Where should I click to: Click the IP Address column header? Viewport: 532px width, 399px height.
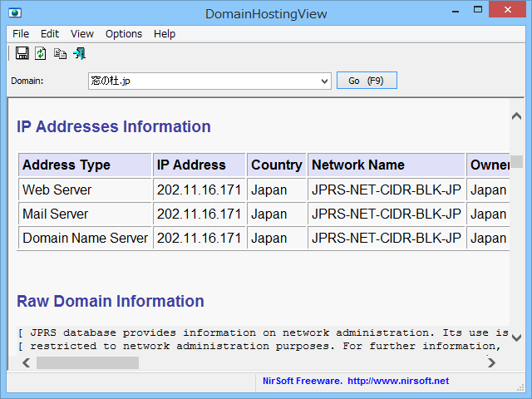(199, 165)
